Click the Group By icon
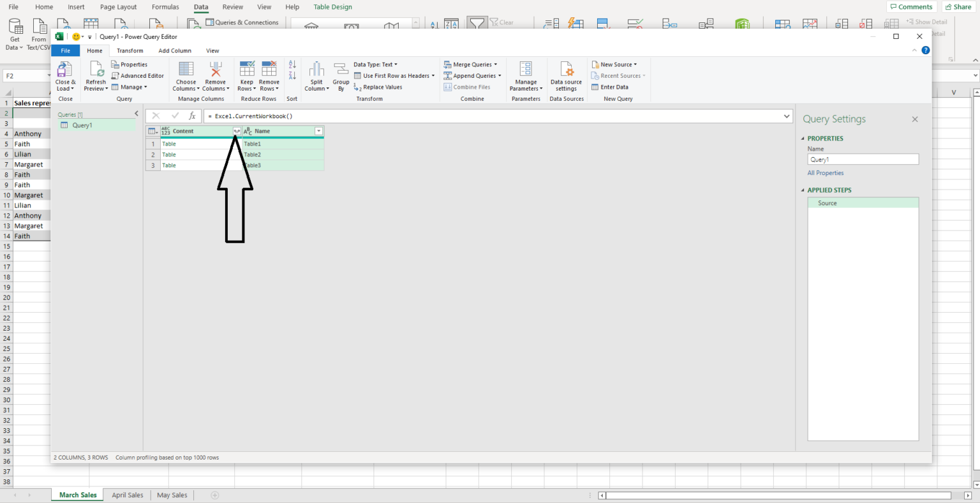The image size is (980, 503). coord(341,70)
